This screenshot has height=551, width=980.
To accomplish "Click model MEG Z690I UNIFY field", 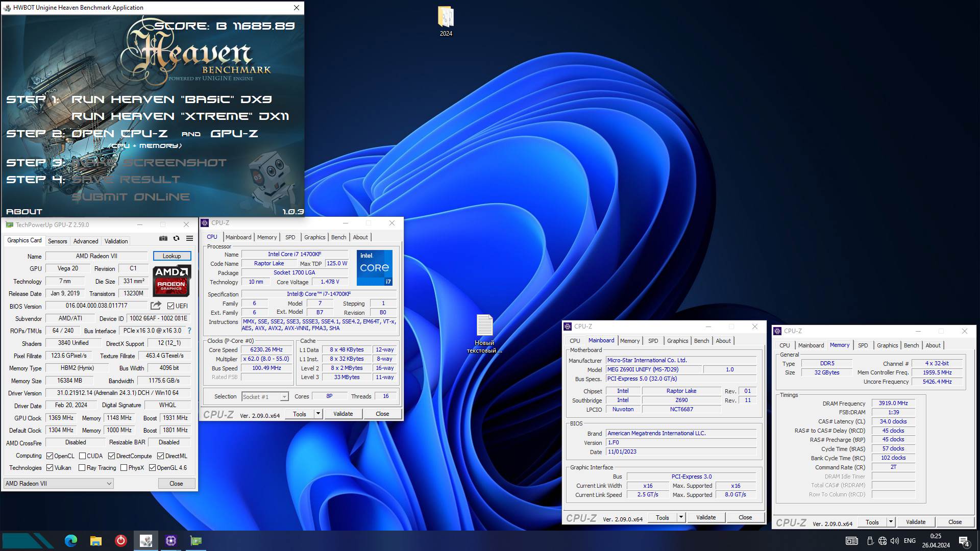I will (653, 369).
